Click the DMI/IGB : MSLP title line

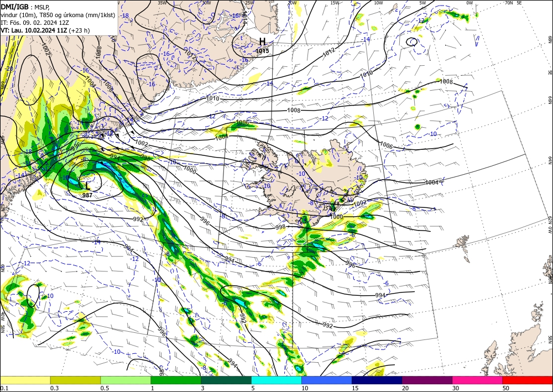[26, 6]
